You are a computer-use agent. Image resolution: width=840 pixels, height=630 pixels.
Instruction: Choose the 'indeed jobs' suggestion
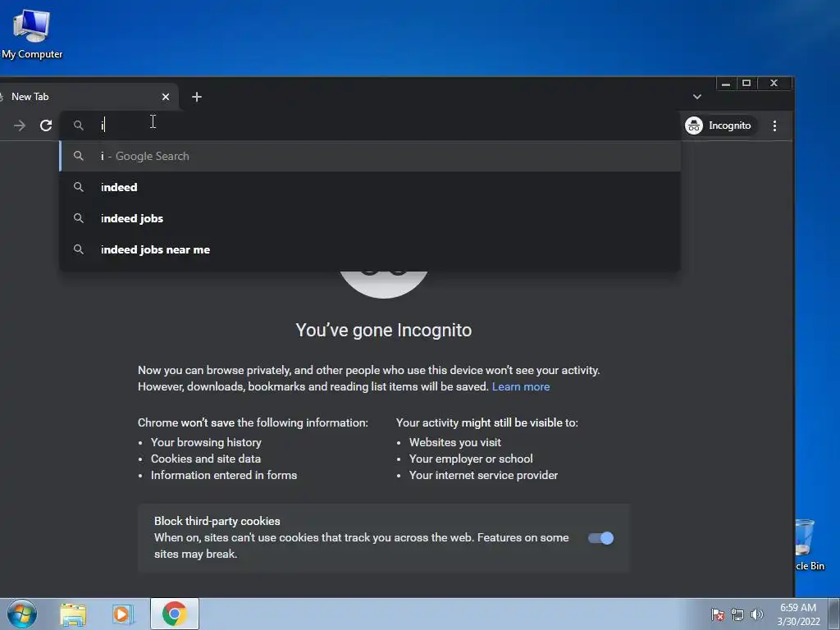pos(370,218)
